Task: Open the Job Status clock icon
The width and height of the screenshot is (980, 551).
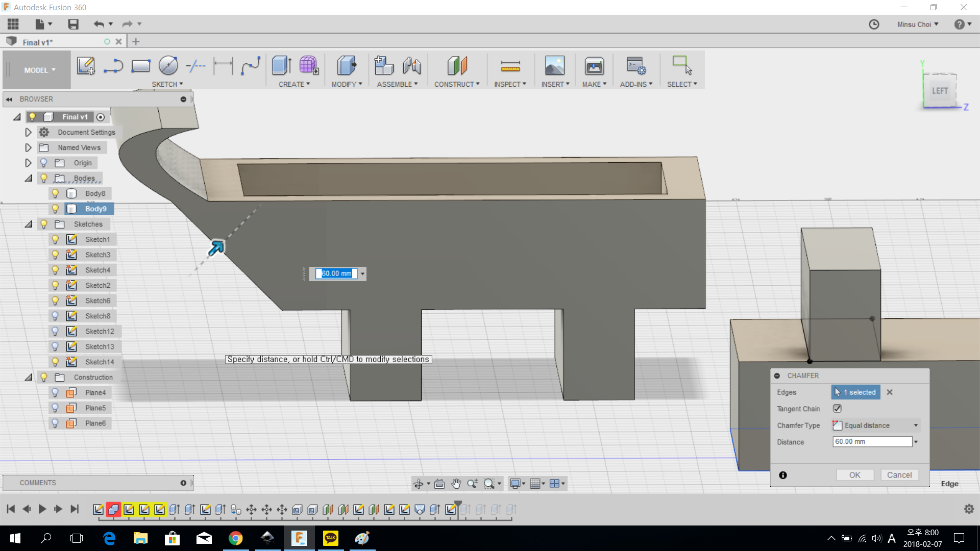Action: 874,24
